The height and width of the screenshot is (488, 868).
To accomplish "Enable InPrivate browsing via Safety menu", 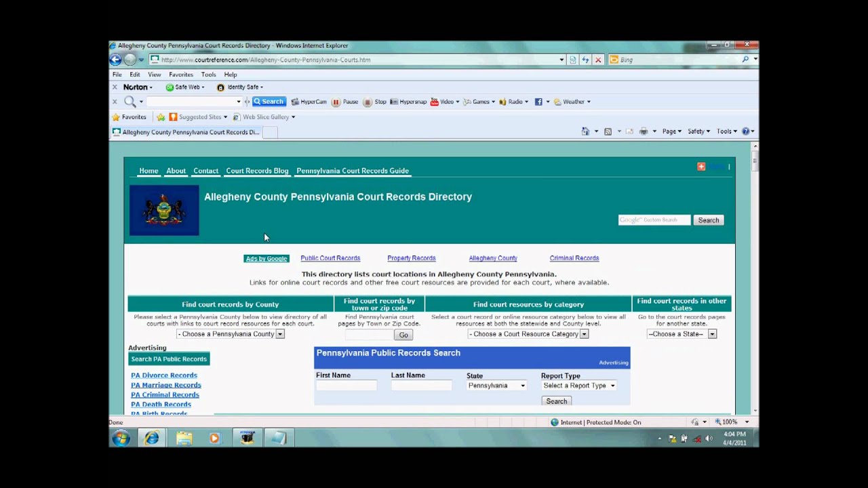I will 696,131.
